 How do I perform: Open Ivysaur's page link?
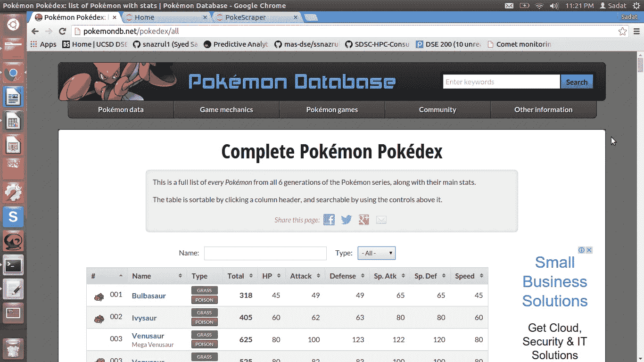(x=144, y=318)
